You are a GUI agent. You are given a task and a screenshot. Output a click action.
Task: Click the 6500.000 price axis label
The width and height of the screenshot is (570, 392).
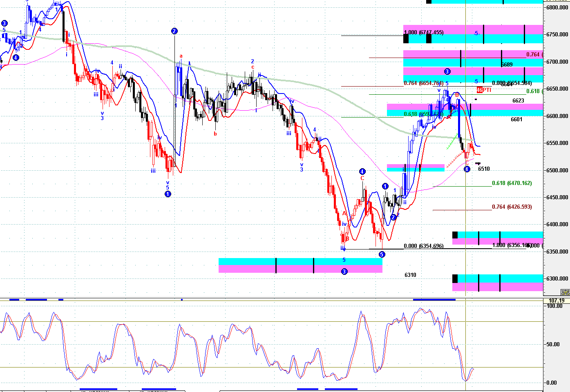pyautogui.click(x=557, y=170)
